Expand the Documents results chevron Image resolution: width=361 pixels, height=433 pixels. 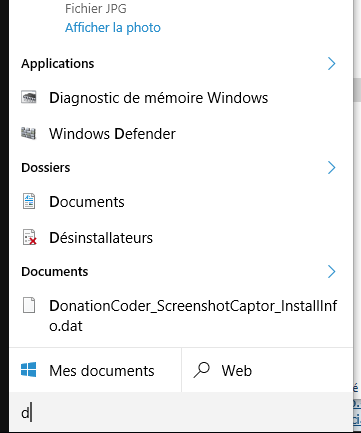(x=331, y=272)
